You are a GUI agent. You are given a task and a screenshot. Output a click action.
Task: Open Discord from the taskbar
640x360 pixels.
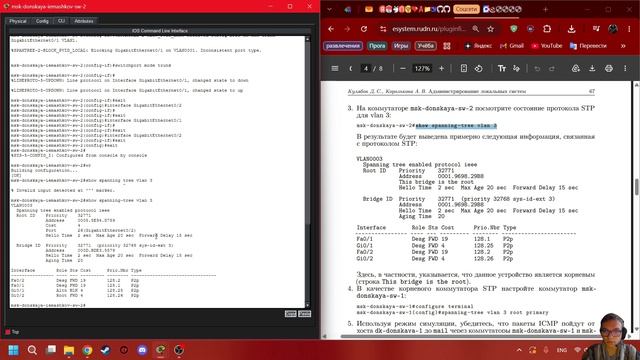[142, 350]
